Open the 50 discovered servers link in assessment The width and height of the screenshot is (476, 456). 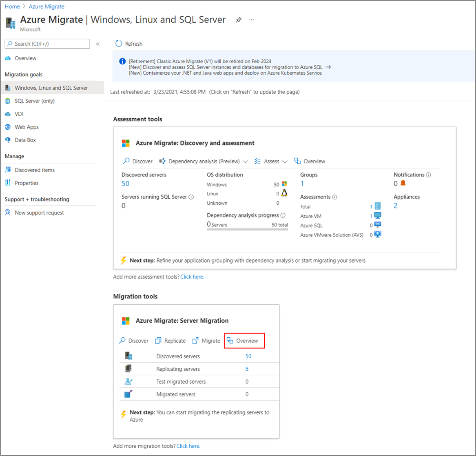pyautogui.click(x=126, y=184)
